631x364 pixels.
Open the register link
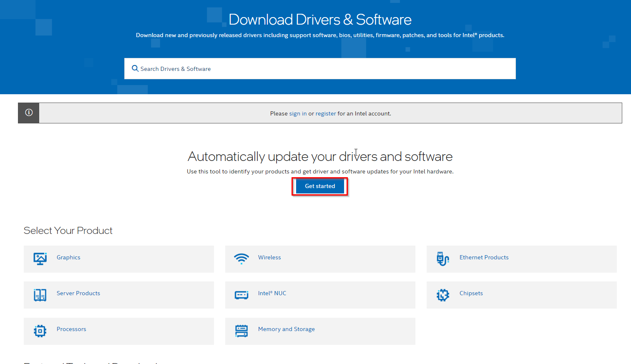pos(326,113)
